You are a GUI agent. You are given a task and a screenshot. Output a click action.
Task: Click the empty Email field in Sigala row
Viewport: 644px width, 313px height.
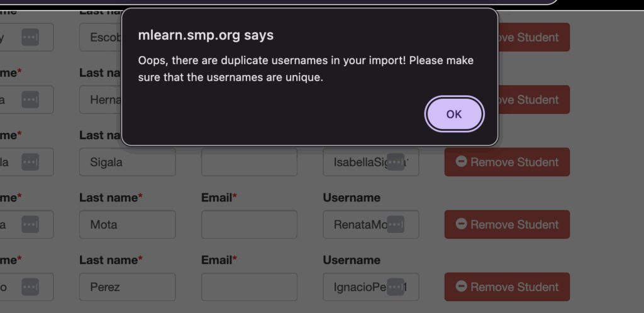click(249, 162)
